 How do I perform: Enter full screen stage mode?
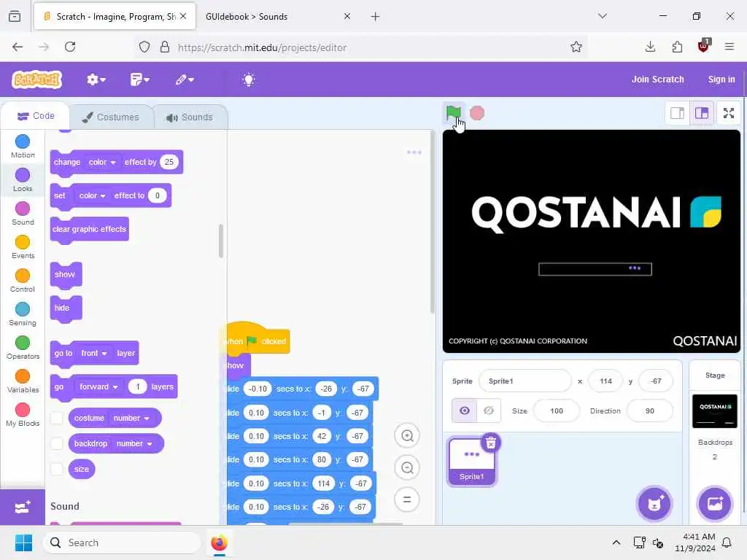point(729,113)
